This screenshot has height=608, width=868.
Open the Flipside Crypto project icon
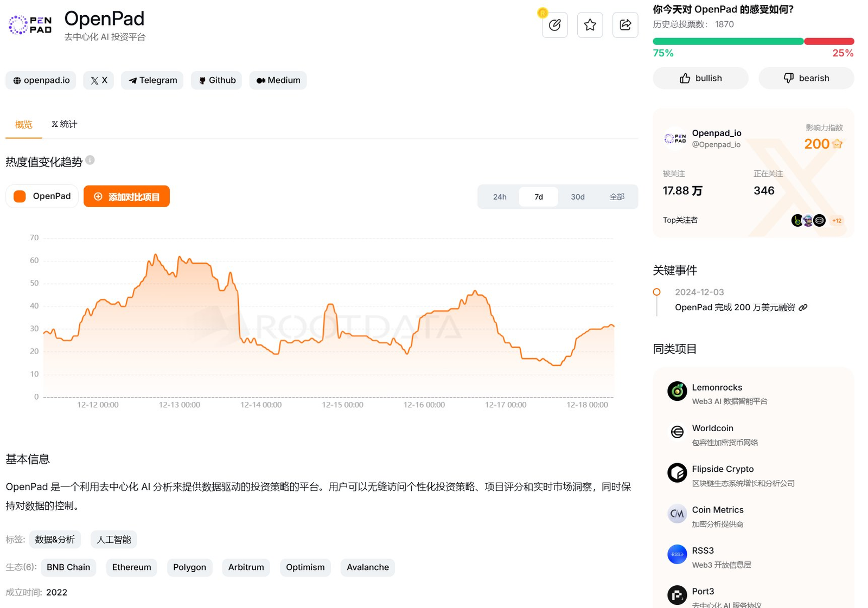click(677, 473)
